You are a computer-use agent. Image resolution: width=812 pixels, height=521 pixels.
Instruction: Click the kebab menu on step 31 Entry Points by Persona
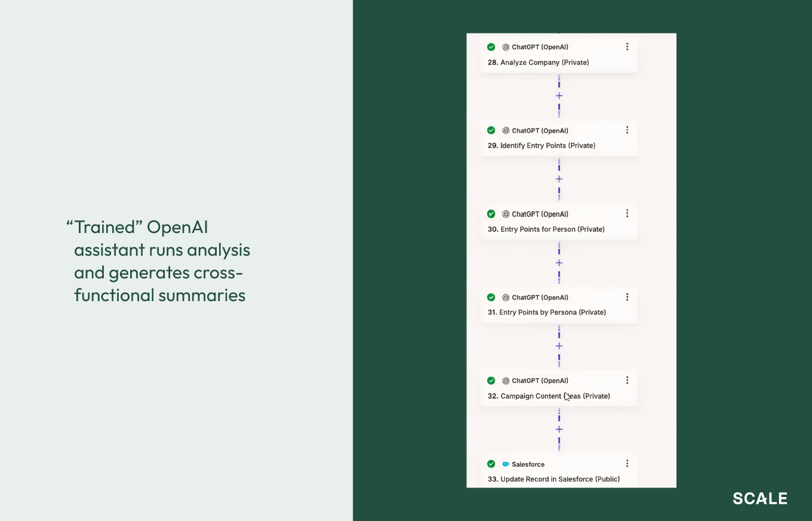point(627,297)
